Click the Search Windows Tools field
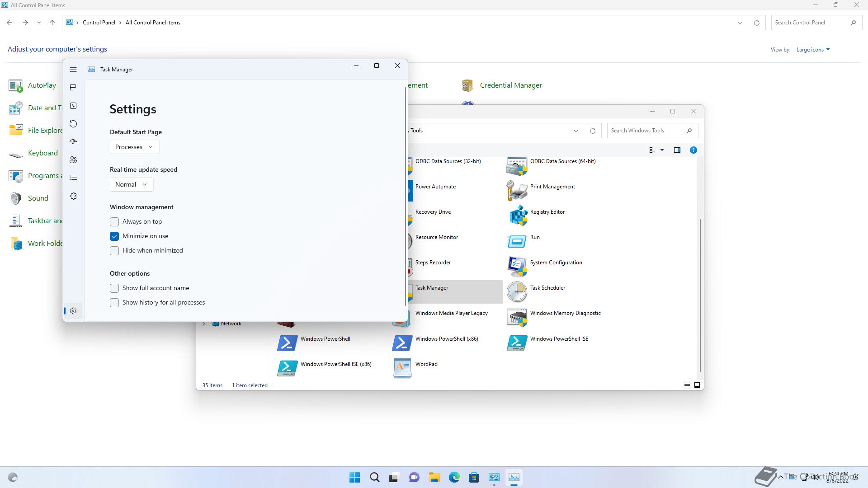 [652, 131]
